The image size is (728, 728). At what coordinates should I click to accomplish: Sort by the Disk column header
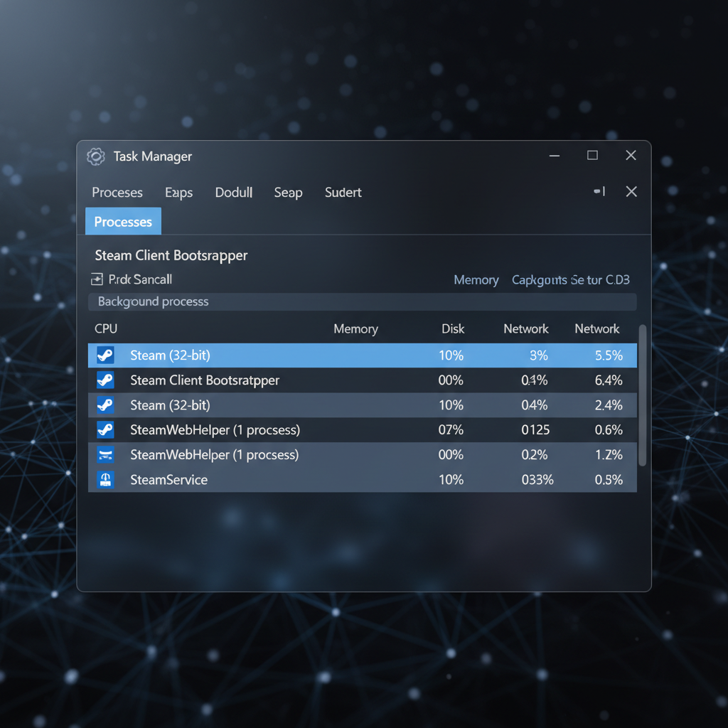453,328
